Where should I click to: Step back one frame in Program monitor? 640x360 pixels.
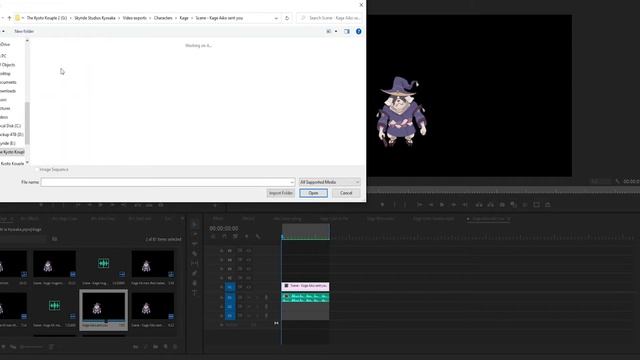[431, 204]
